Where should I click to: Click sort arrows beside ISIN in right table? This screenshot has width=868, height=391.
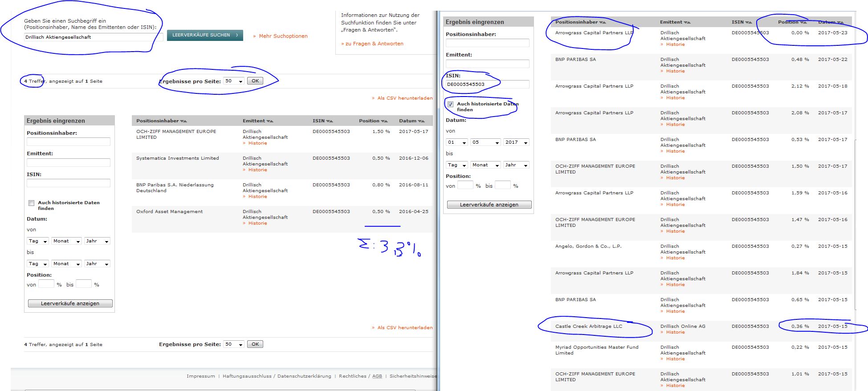tap(749, 22)
